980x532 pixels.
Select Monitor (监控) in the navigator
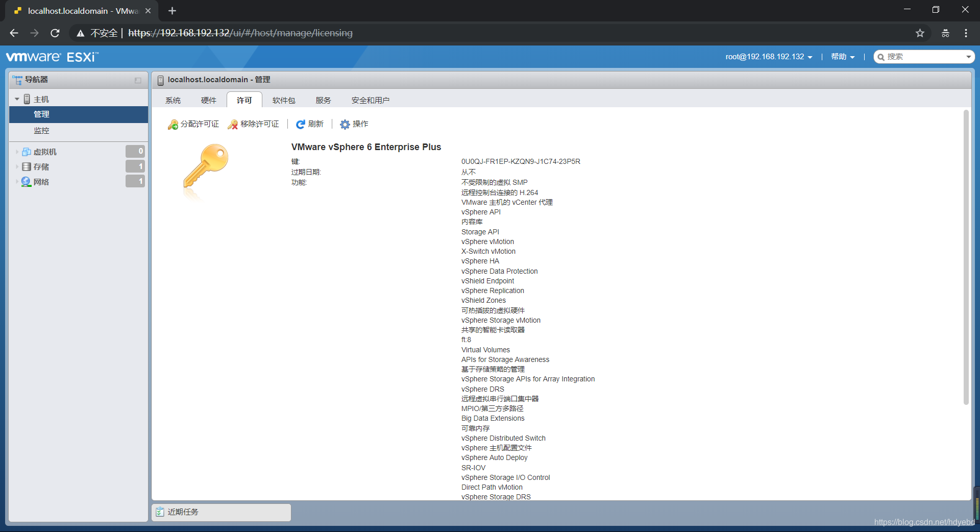[x=79, y=131]
